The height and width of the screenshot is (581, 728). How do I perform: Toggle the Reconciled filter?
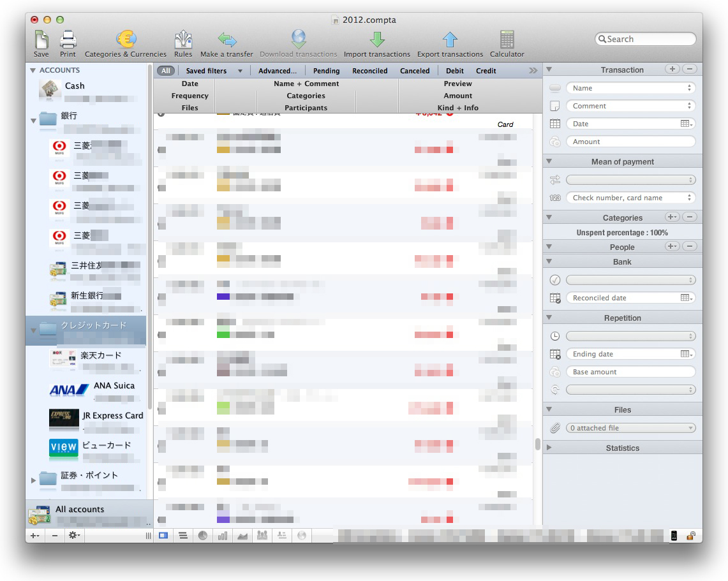(369, 71)
